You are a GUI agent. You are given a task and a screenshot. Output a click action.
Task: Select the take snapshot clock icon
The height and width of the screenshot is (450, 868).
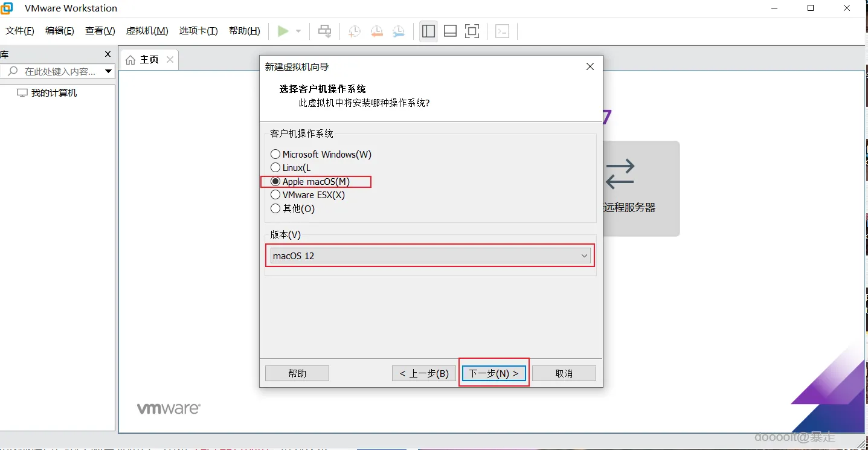354,31
